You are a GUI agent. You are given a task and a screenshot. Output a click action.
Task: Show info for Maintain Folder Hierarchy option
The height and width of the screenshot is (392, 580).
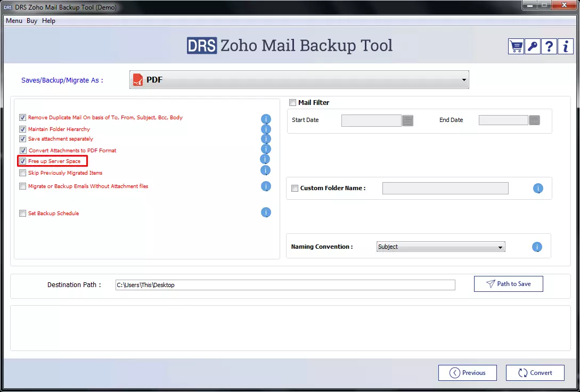point(266,129)
